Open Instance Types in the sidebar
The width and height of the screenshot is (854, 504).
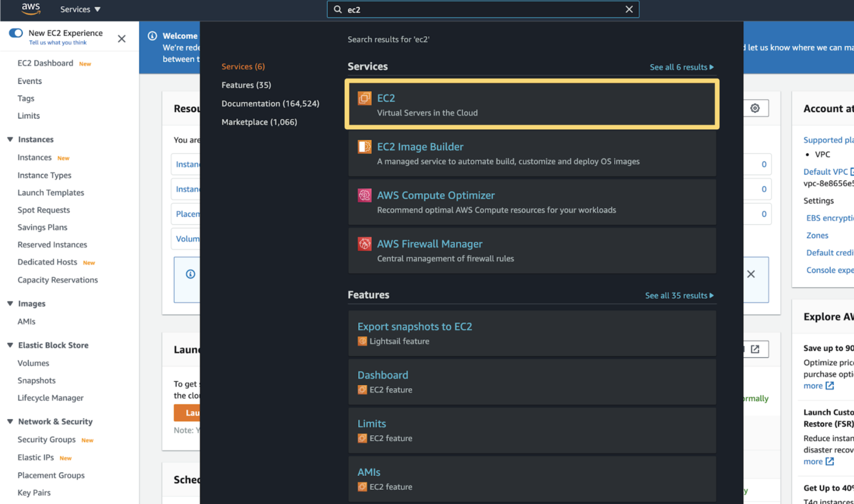coord(44,175)
